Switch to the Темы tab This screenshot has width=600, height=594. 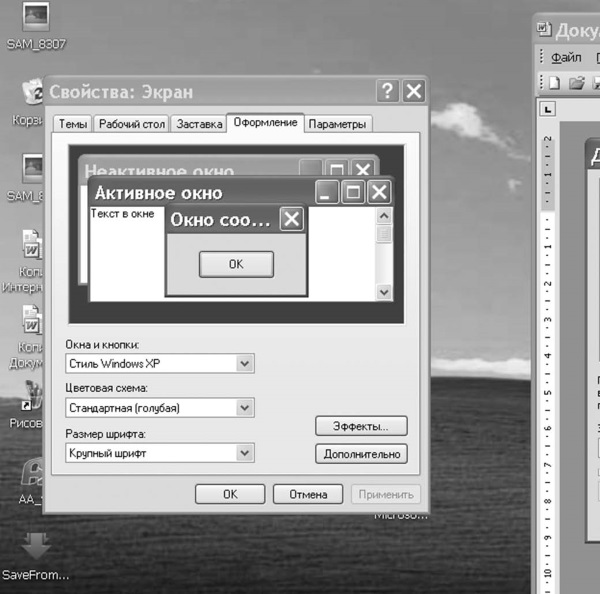click(73, 124)
